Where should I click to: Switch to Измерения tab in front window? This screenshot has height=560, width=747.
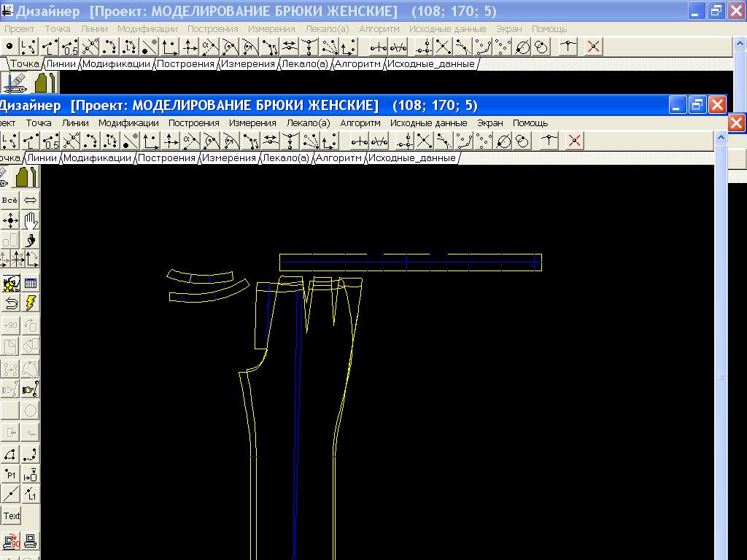229,158
